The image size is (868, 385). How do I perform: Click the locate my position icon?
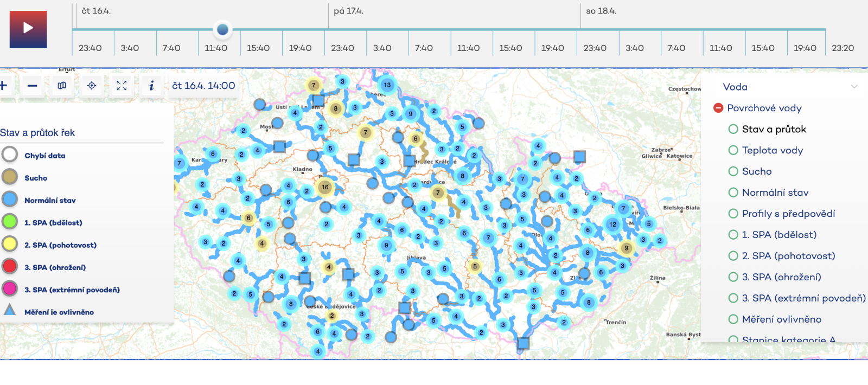pos(92,86)
